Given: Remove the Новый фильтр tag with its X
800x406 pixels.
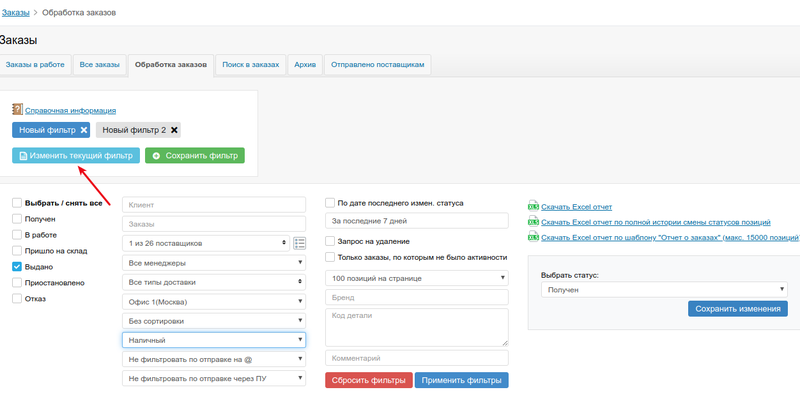Looking at the screenshot, I should click(x=84, y=130).
